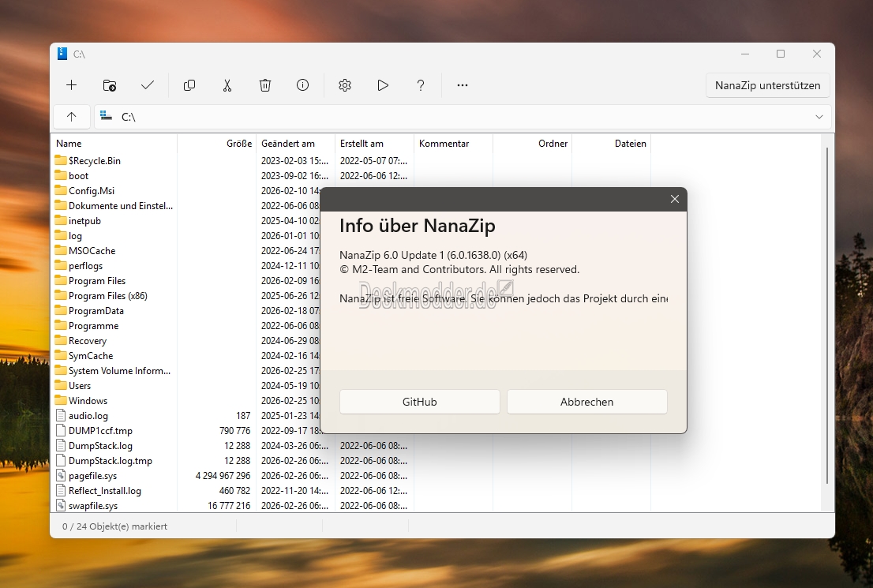Click the Add (plus) toolbar icon
Screen dimensions: 873x588
72,85
